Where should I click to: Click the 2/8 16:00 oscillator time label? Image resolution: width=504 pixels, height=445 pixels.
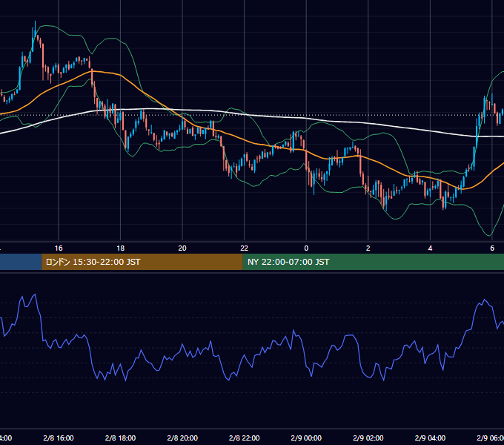[x=59, y=438]
